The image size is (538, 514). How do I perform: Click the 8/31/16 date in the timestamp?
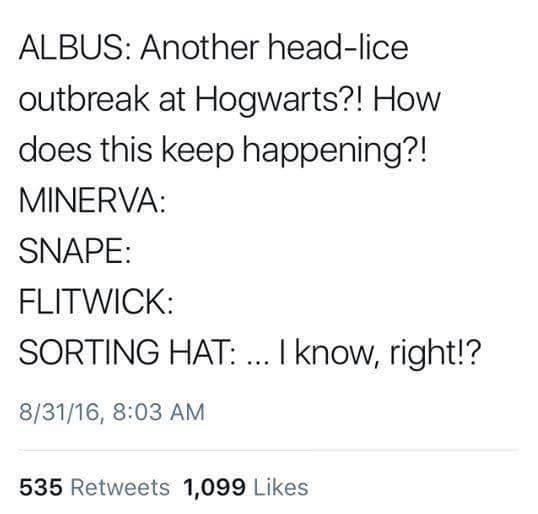[x=59, y=412]
